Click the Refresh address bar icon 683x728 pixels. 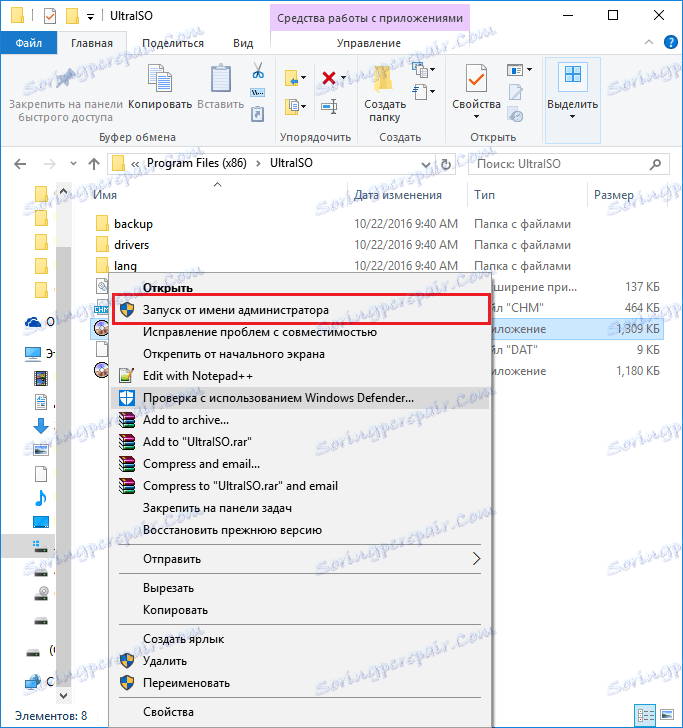tap(445, 164)
